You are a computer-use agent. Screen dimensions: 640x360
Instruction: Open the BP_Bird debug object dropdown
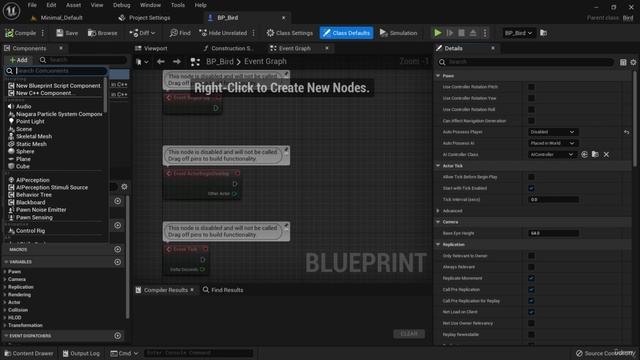(x=518, y=33)
